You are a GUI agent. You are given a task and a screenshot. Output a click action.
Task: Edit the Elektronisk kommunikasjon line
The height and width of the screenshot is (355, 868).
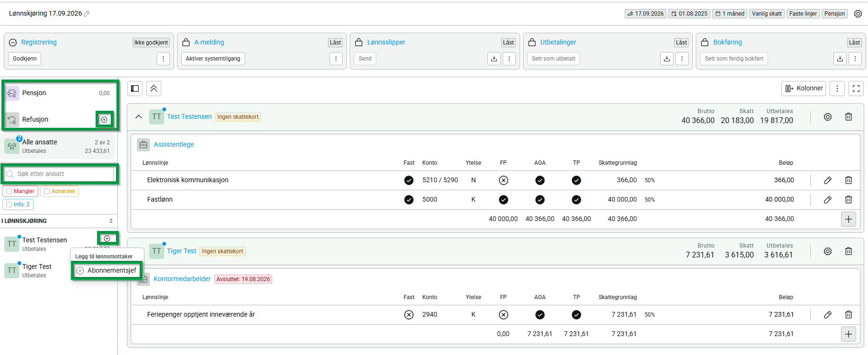coord(828,180)
